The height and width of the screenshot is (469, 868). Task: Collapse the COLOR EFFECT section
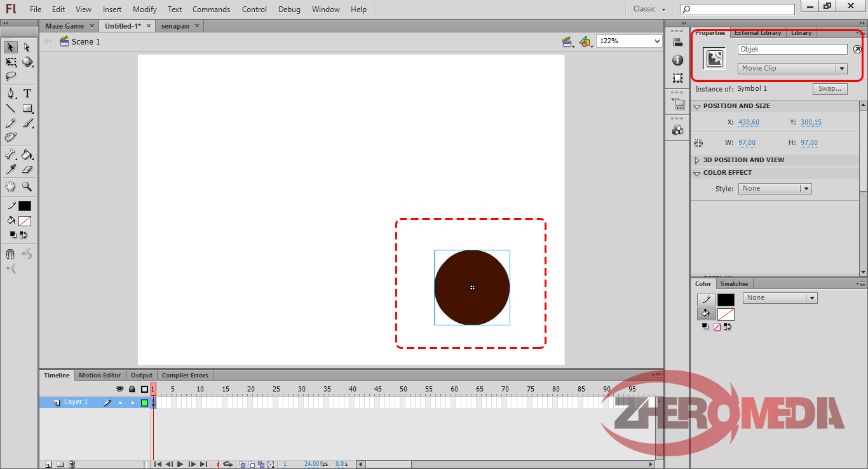(x=697, y=173)
